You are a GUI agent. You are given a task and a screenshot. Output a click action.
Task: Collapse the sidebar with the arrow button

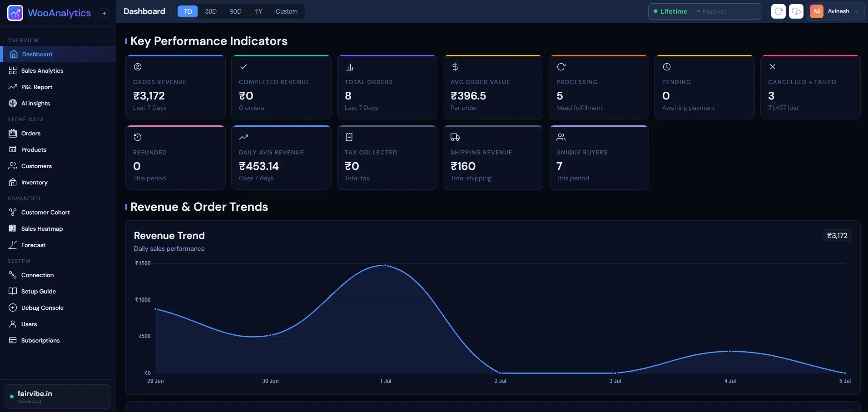click(104, 13)
